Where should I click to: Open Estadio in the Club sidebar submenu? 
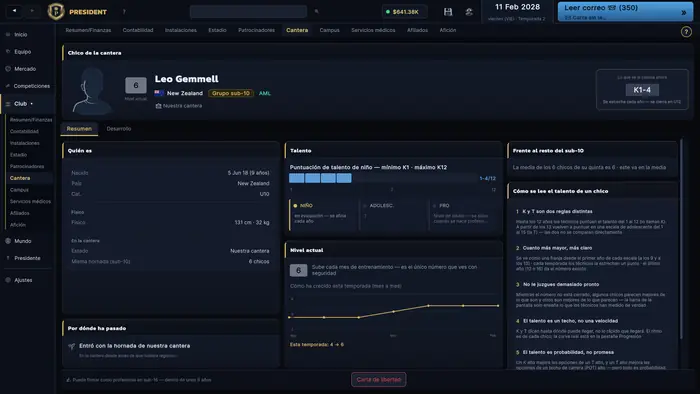(18, 155)
